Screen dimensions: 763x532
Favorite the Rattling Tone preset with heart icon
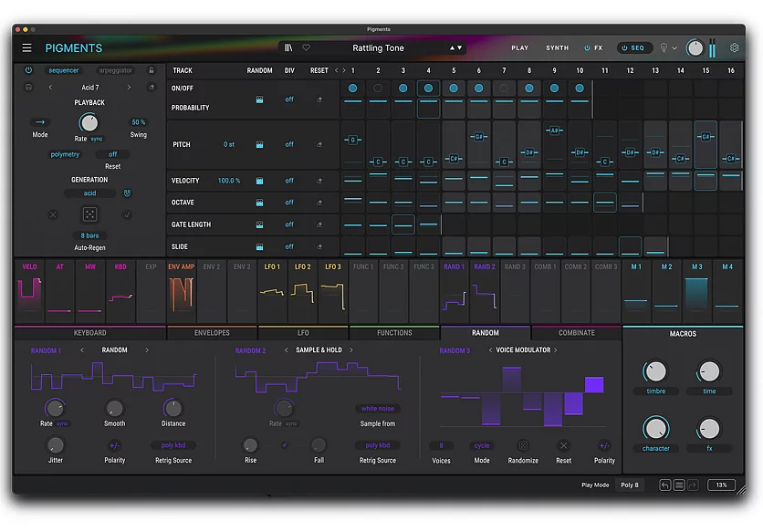tap(306, 47)
